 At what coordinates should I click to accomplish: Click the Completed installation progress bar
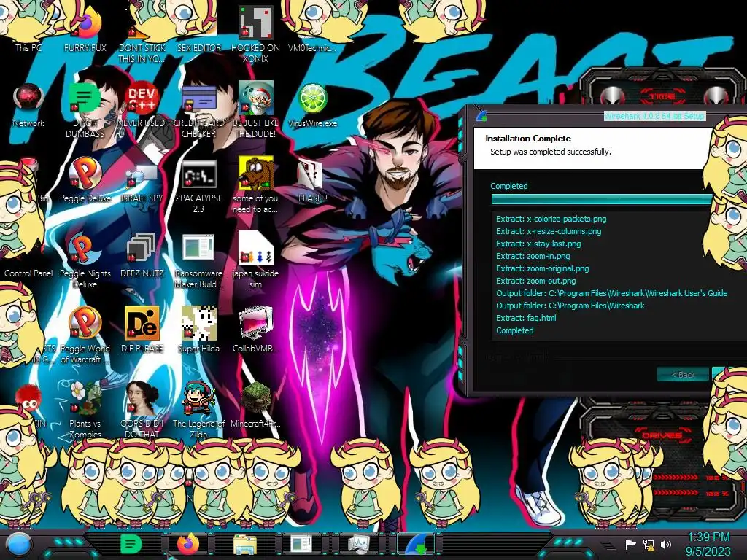602,200
